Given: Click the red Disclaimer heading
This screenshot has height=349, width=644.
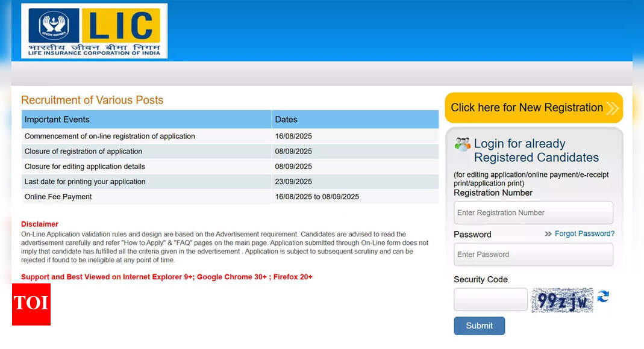Looking at the screenshot, I should point(40,224).
